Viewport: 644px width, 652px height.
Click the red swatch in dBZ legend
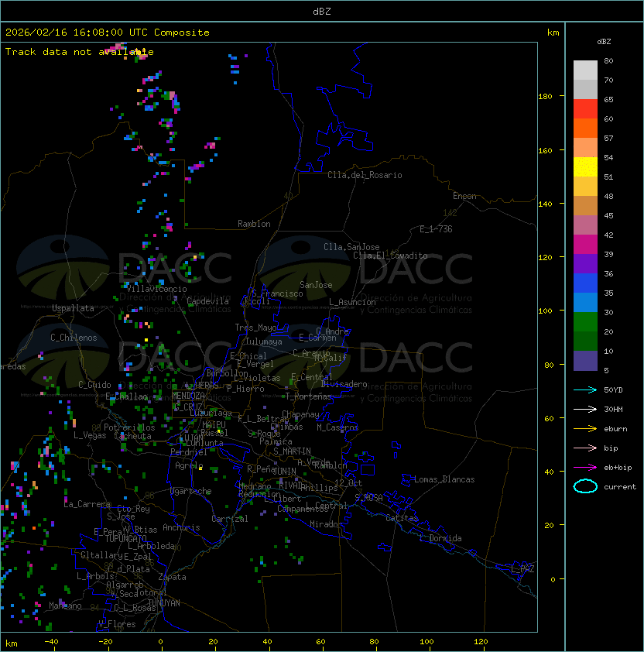tap(585, 109)
